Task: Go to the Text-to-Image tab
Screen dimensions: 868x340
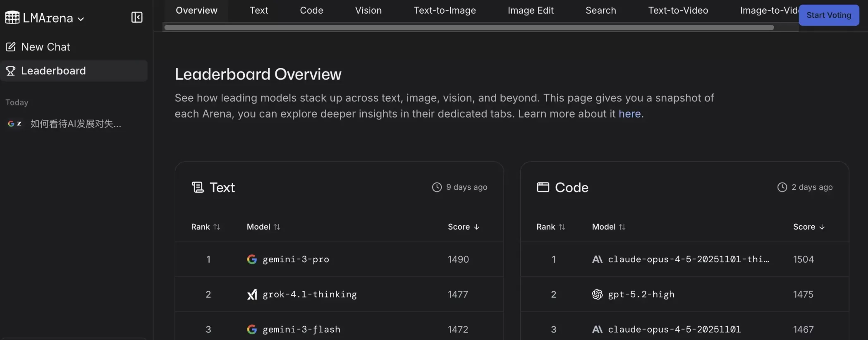Action: coord(445,10)
